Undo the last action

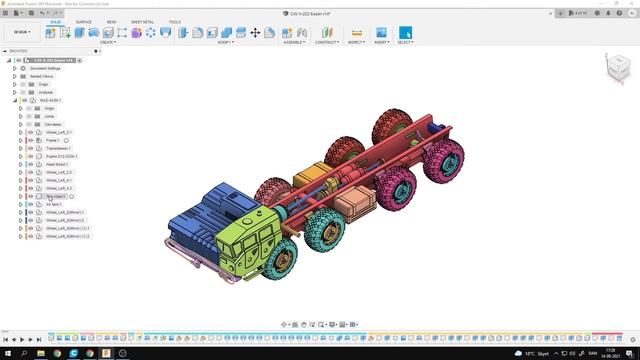43,13
